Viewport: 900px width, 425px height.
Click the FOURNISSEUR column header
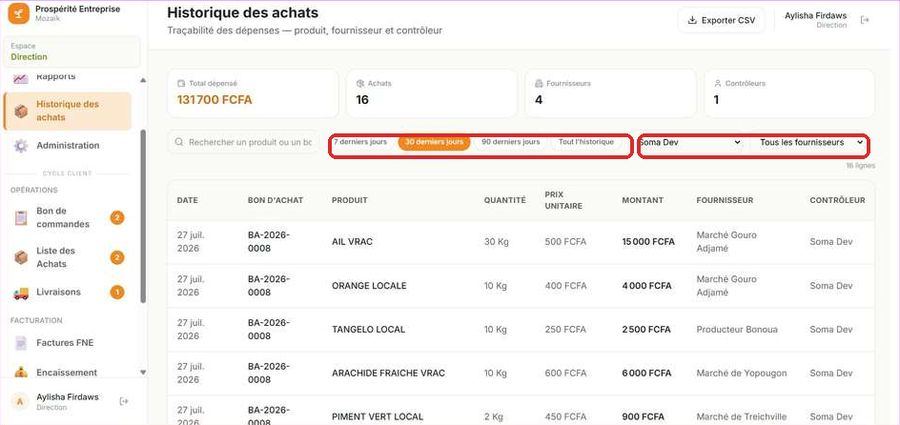click(725, 200)
